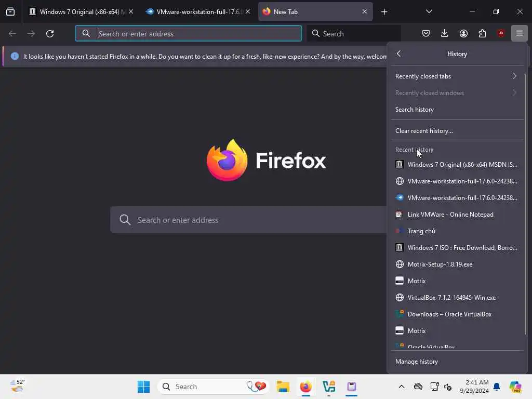Screen dimensions: 532x399
Task: Select the New Tab tab
Action: (x=315, y=11)
